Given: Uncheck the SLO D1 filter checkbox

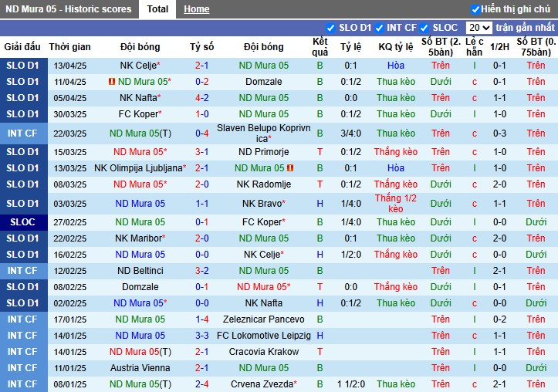Looking at the screenshot, I should tap(330, 28).
